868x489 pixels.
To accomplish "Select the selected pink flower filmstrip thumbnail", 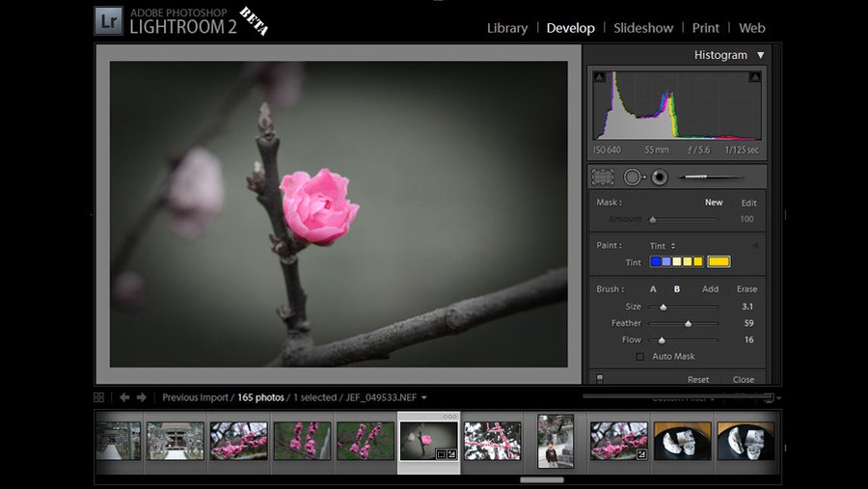I will [429, 442].
